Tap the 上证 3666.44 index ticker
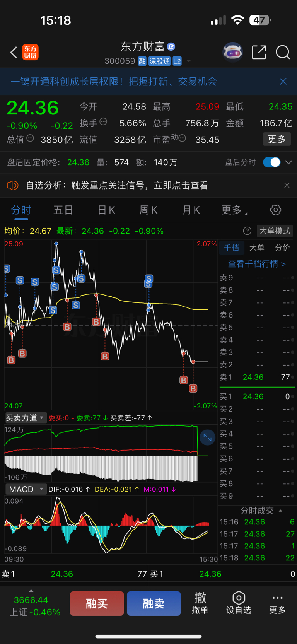This screenshot has width=297, height=644. point(35,606)
